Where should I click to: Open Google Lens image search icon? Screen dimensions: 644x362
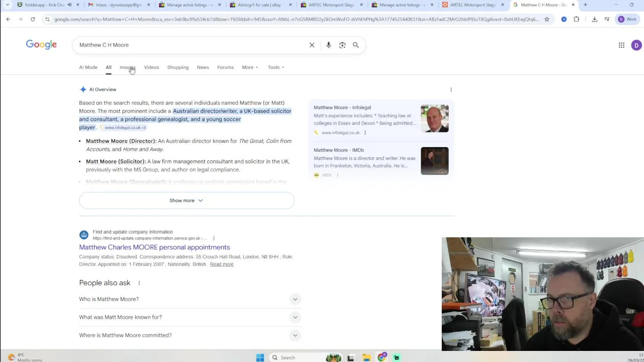click(x=342, y=45)
